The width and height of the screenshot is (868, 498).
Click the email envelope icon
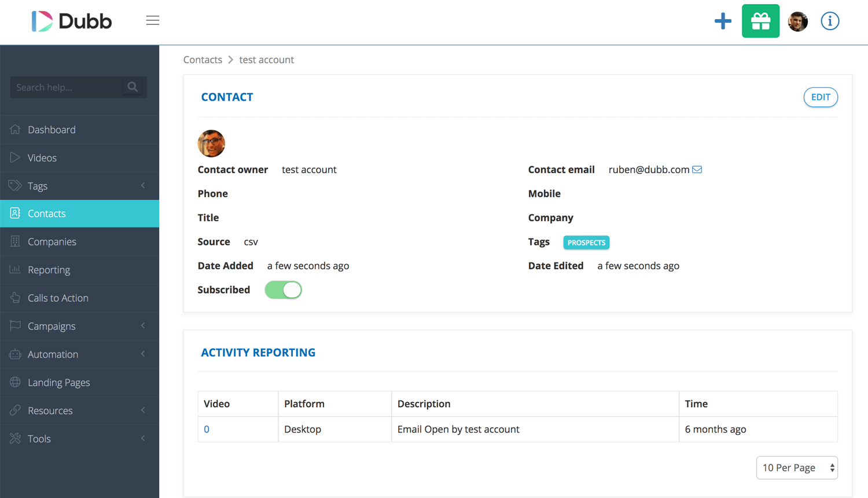click(x=697, y=170)
